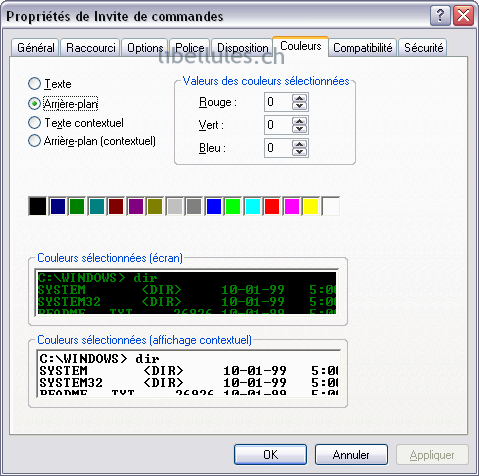Screen dimensions: 479x476
Task: Open the Raccourci tab
Action: [90, 48]
